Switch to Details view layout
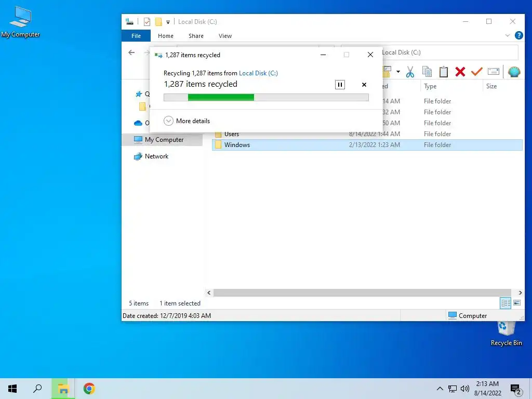 [x=506, y=303]
